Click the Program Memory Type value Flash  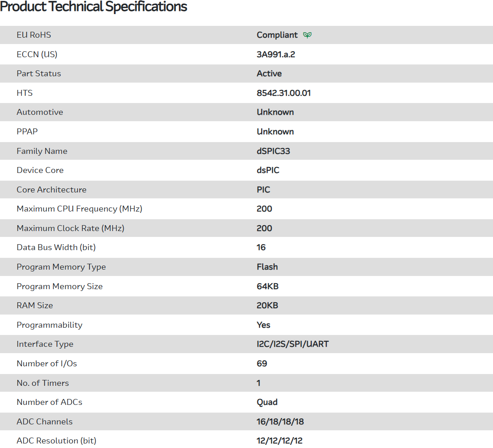(x=267, y=267)
